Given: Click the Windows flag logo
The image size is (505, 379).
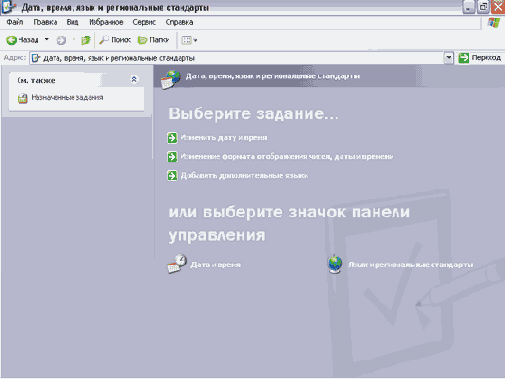Looking at the screenshot, I should tap(494, 23).
